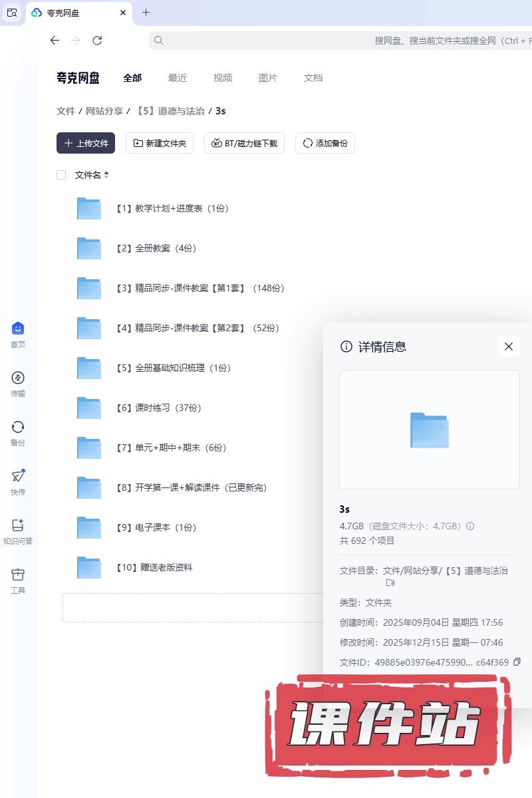532x798 pixels.
Task: Switch to the 视频 tab
Action: (223, 78)
